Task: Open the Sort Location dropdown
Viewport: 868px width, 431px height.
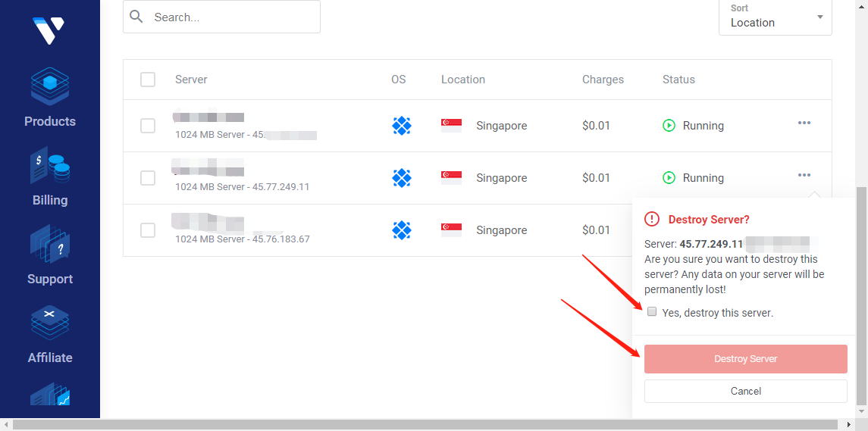Action: [x=775, y=17]
